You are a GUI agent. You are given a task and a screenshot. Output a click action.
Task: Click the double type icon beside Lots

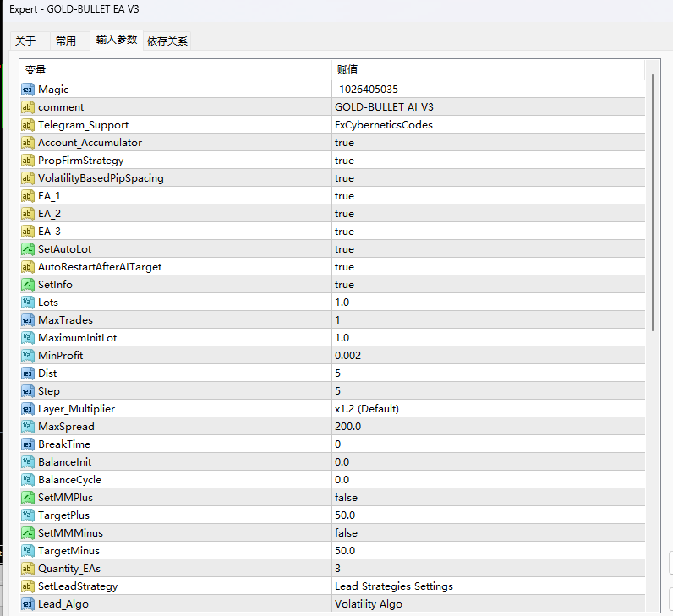point(27,303)
